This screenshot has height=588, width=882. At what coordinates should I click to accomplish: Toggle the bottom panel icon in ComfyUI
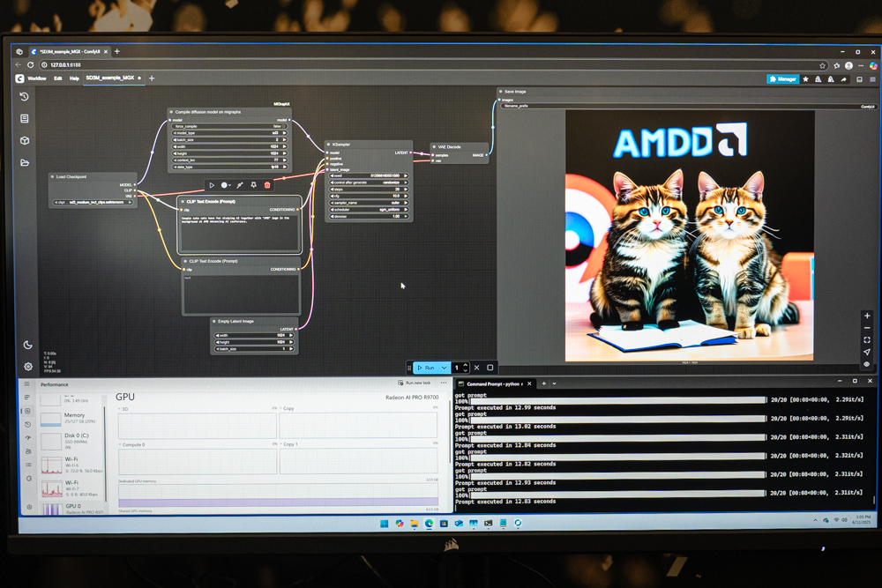point(859,79)
